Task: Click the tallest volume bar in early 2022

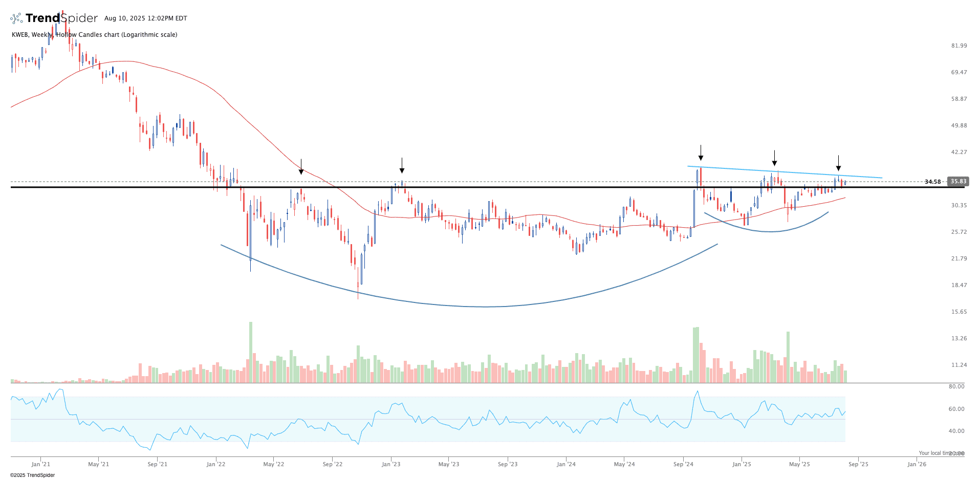Action: click(251, 352)
